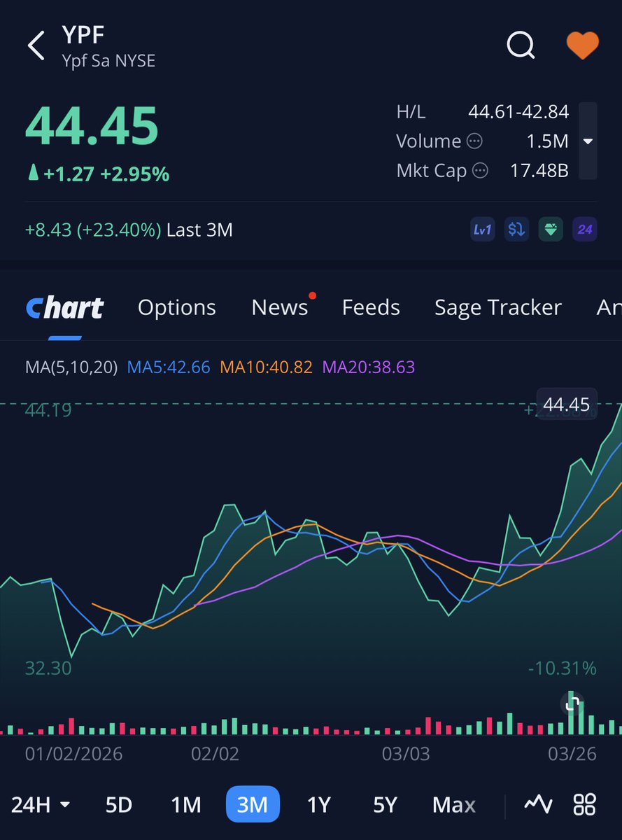Viewport: 622px width, 840px height.
Task: Open the News tab
Action: (280, 307)
